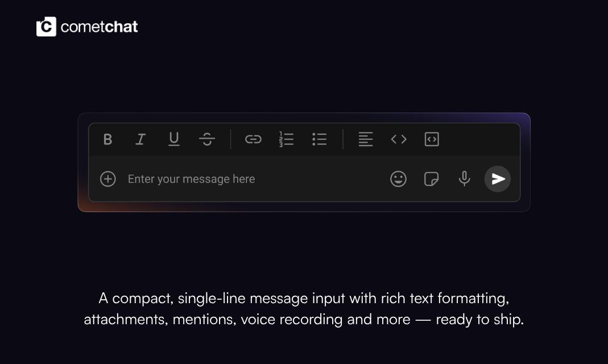Screen dimensions: 608x364
Task: Open text alignment options
Action: click(x=366, y=139)
